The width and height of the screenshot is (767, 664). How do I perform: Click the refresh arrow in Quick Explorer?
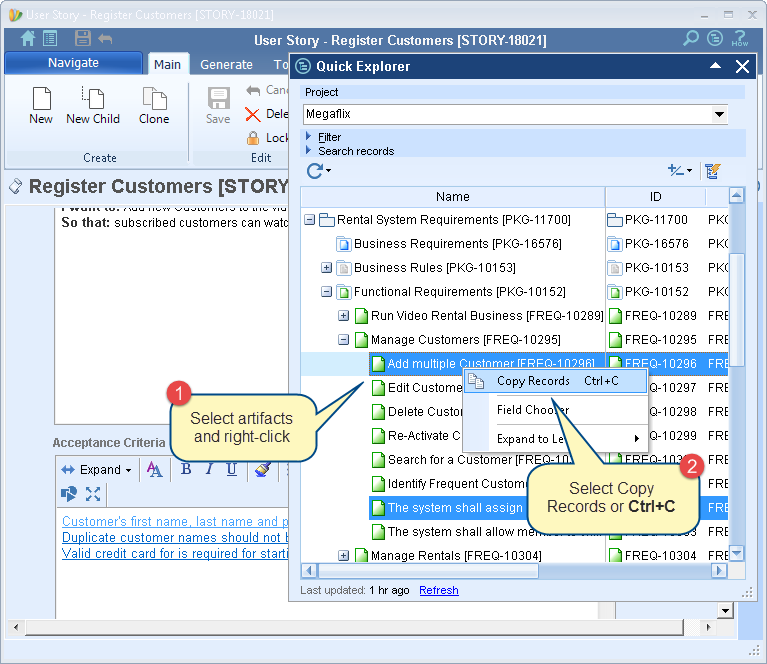click(x=315, y=171)
